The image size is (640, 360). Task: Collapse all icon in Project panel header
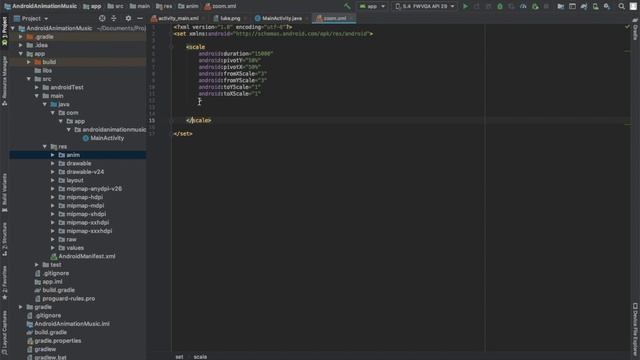114,18
